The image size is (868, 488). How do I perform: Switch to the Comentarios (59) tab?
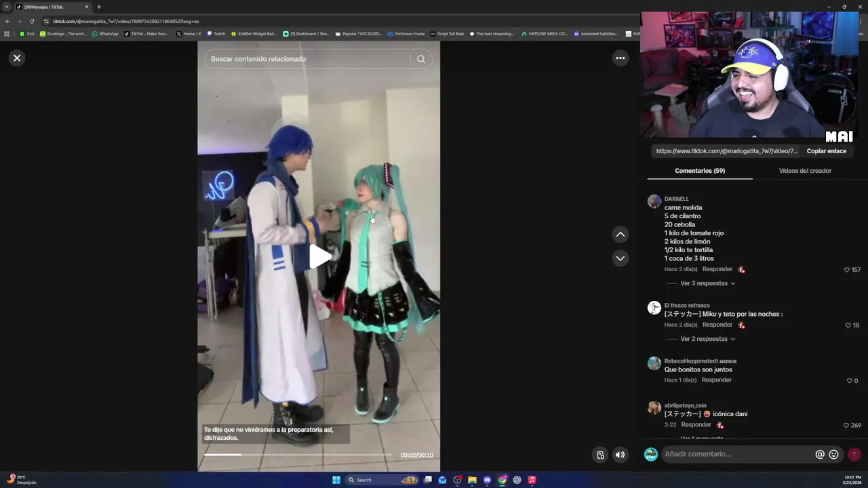click(x=700, y=171)
